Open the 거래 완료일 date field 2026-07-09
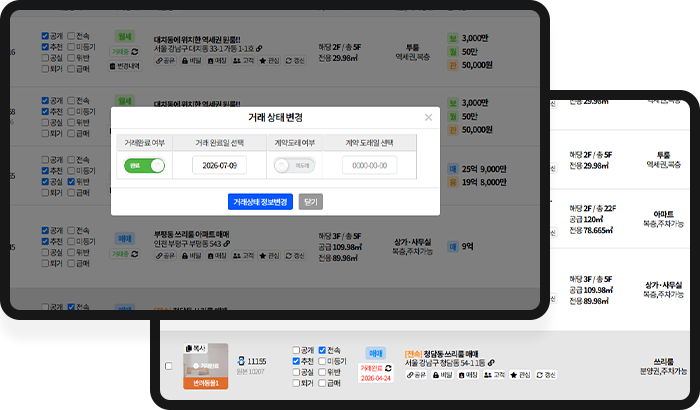 click(x=219, y=165)
